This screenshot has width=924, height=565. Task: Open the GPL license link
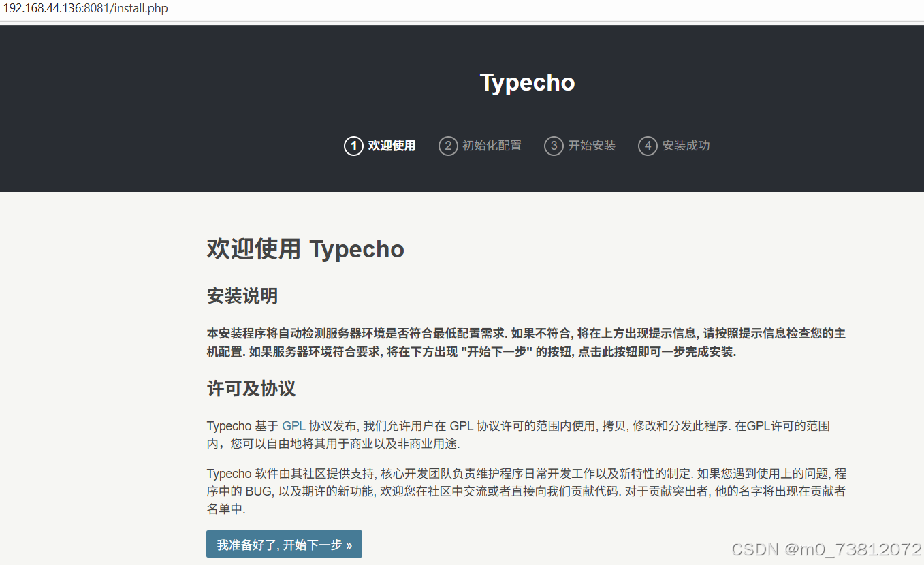[x=293, y=426]
